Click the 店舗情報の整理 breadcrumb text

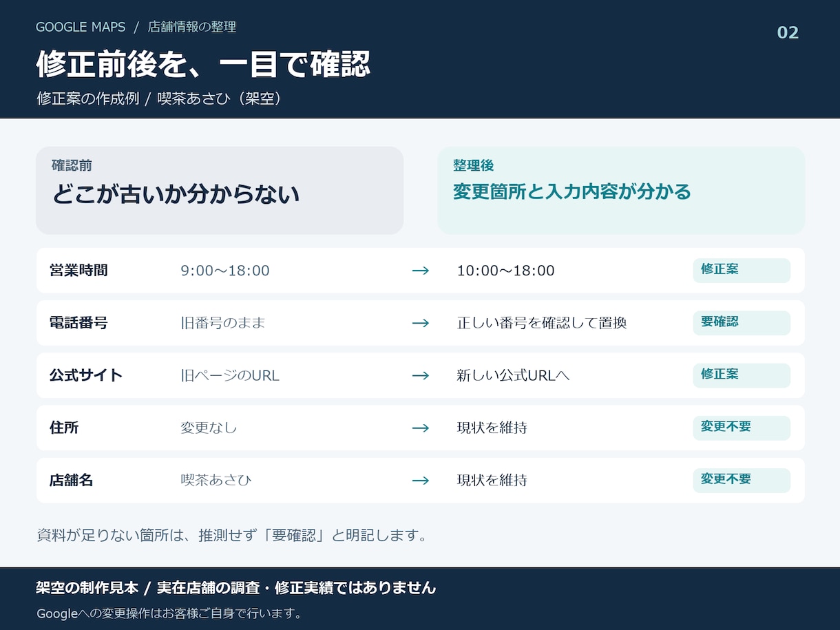tap(192, 28)
